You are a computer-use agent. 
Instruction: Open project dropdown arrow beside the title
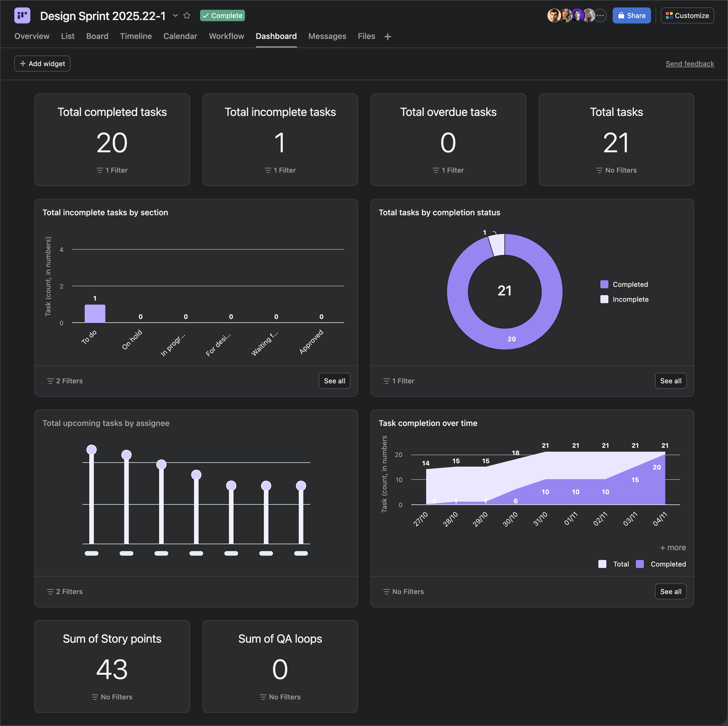point(175,15)
